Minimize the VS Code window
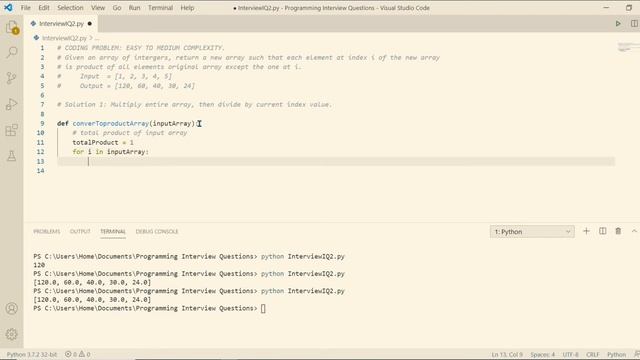 click(606, 8)
